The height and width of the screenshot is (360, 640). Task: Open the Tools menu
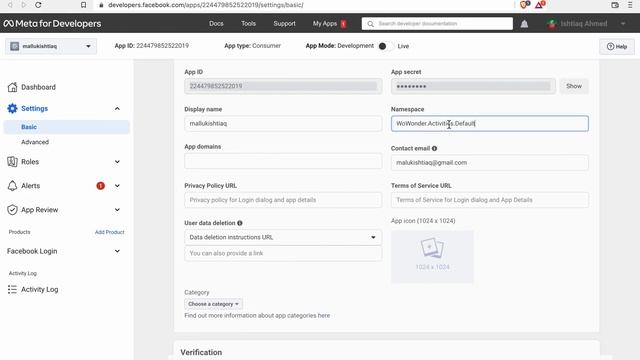(248, 24)
